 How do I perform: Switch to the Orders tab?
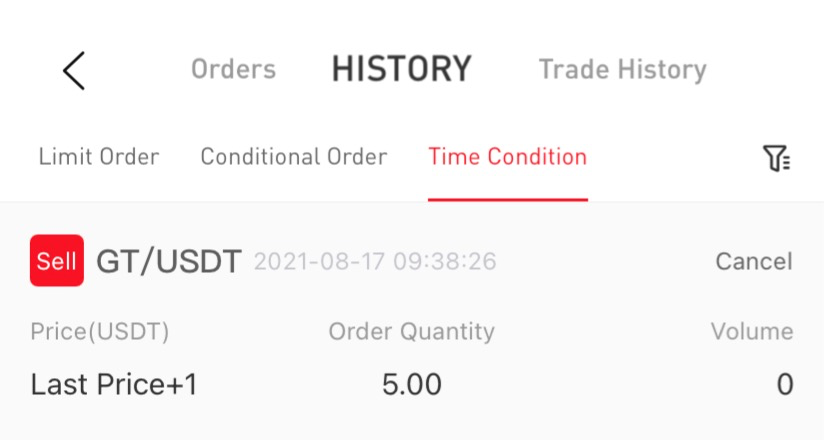tap(233, 70)
